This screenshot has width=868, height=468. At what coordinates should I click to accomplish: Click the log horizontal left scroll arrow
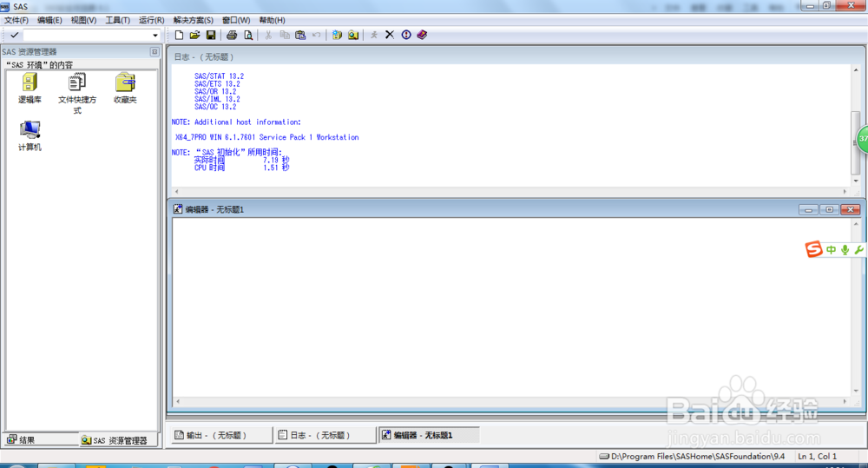point(176,192)
